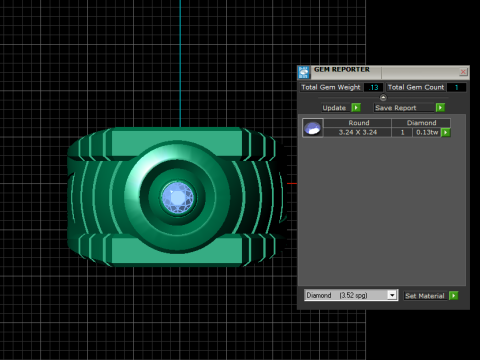Close the Gem Reporter panel

click(463, 72)
